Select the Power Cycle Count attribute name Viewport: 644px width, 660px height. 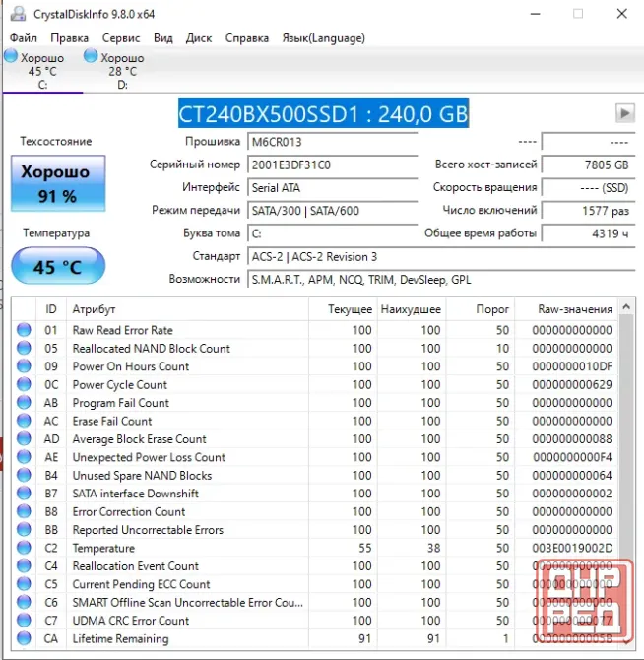(x=119, y=384)
